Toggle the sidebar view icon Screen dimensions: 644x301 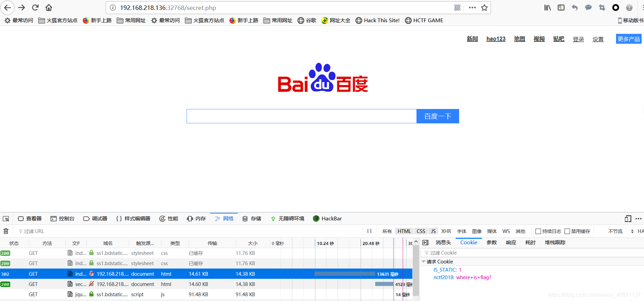pyautogui.click(x=561, y=8)
